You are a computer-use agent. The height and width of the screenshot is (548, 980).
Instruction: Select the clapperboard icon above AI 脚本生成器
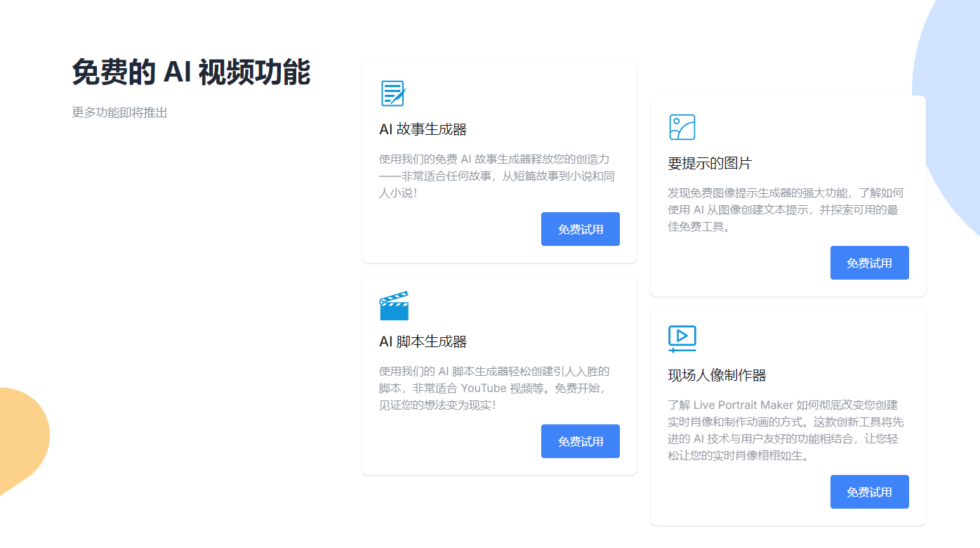coord(393,304)
